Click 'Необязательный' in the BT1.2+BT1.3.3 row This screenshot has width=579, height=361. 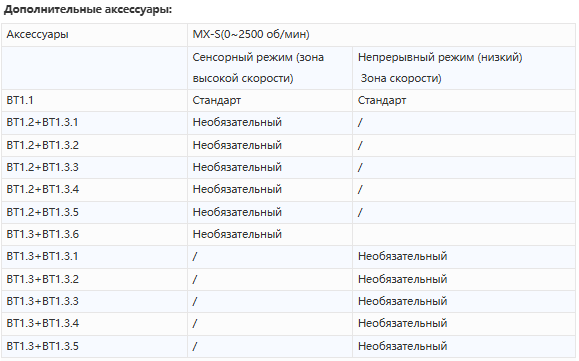point(237,168)
